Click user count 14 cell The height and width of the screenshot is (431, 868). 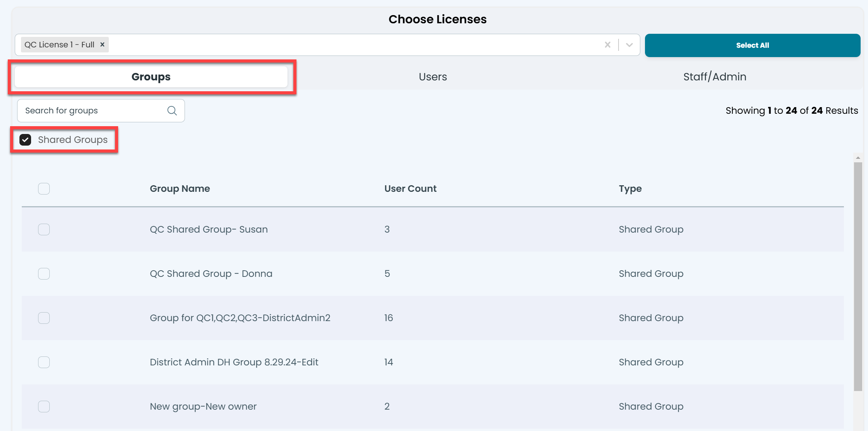coord(389,362)
